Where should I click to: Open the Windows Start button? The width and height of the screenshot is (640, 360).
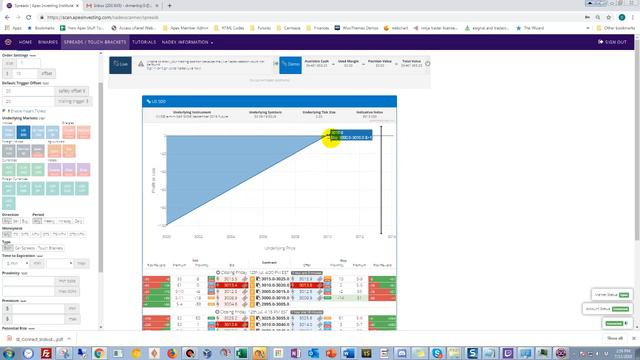click(9, 353)
